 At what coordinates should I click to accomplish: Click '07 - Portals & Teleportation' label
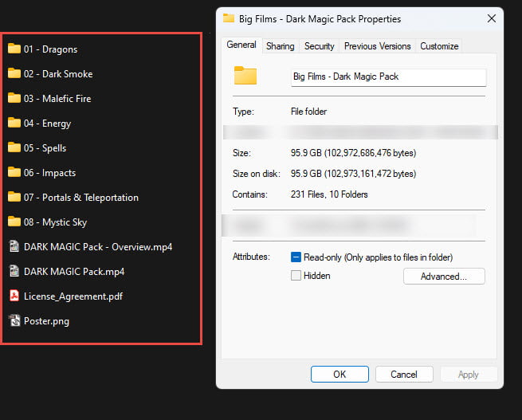point(81,198)
